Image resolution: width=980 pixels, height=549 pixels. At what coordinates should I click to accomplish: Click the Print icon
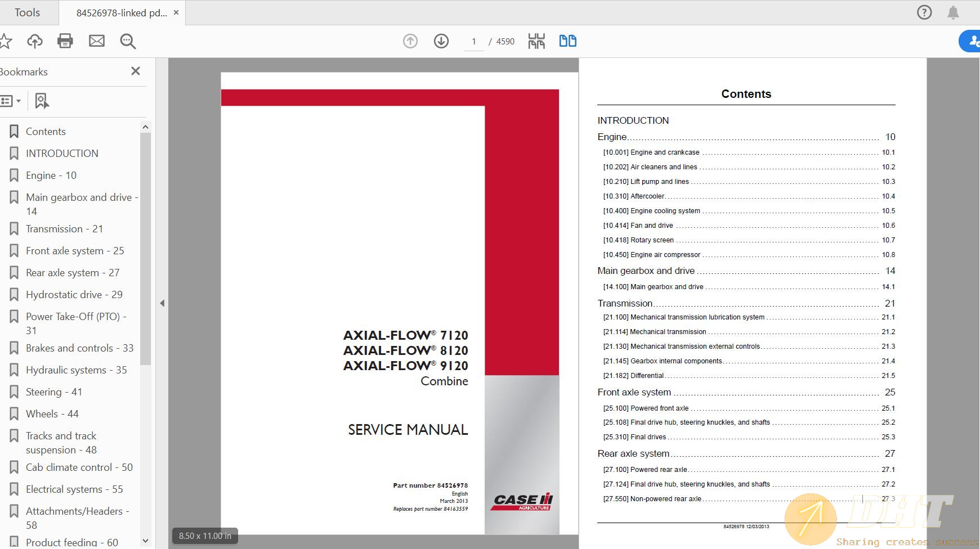pos(65,40)
